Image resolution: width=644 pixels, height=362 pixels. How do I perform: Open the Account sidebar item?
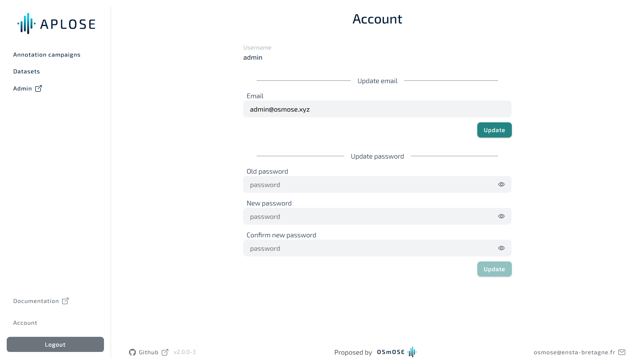25,323
